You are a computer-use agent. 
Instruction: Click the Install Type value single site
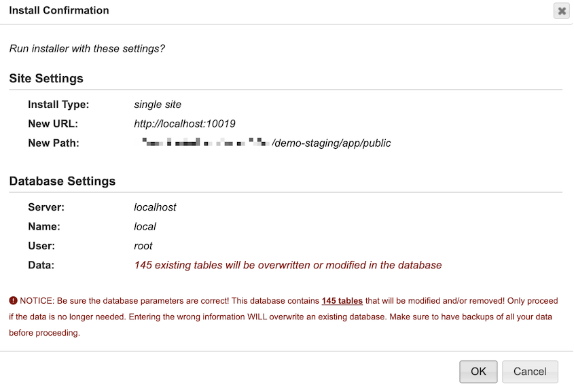tap(158, 105)
